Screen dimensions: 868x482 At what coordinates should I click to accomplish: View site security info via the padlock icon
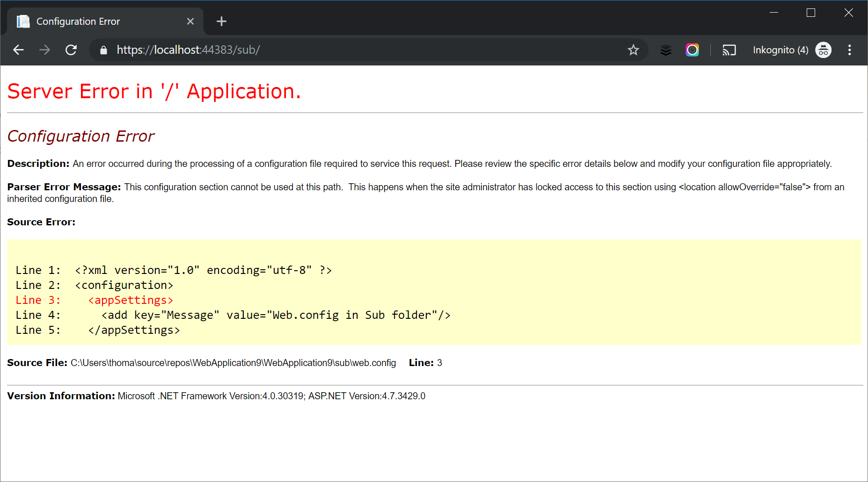pos(103,50)
